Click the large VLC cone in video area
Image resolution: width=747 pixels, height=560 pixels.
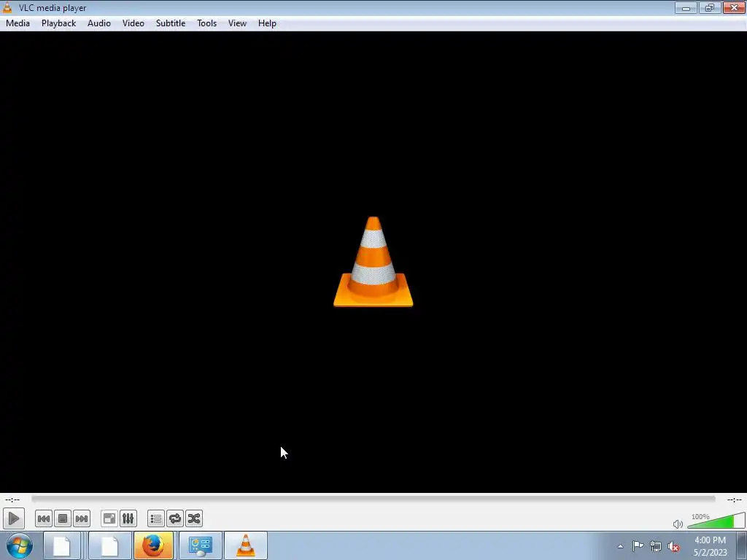[x=373, y=262]
